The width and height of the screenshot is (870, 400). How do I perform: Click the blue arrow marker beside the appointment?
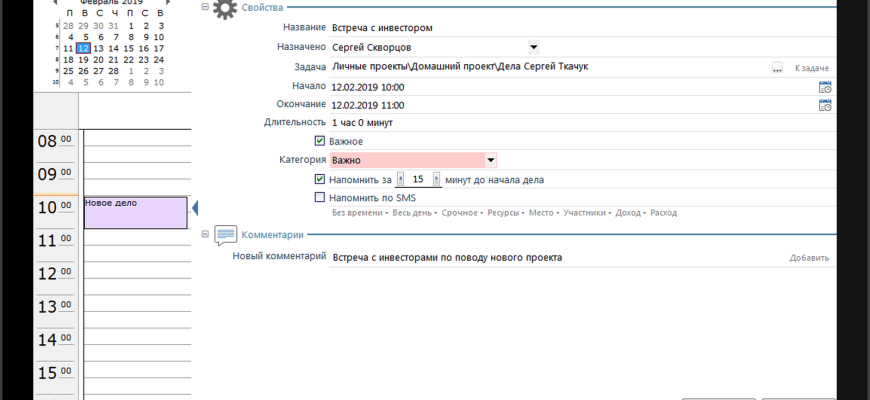pos(195,208)
